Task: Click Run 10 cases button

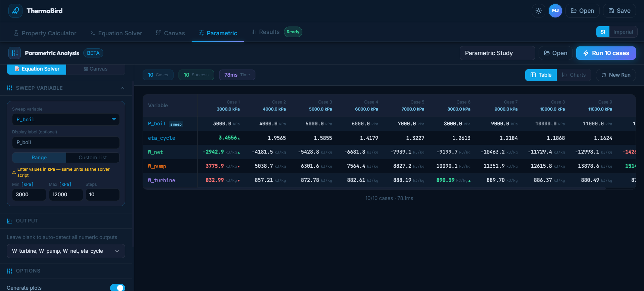Action: (606, 53)
